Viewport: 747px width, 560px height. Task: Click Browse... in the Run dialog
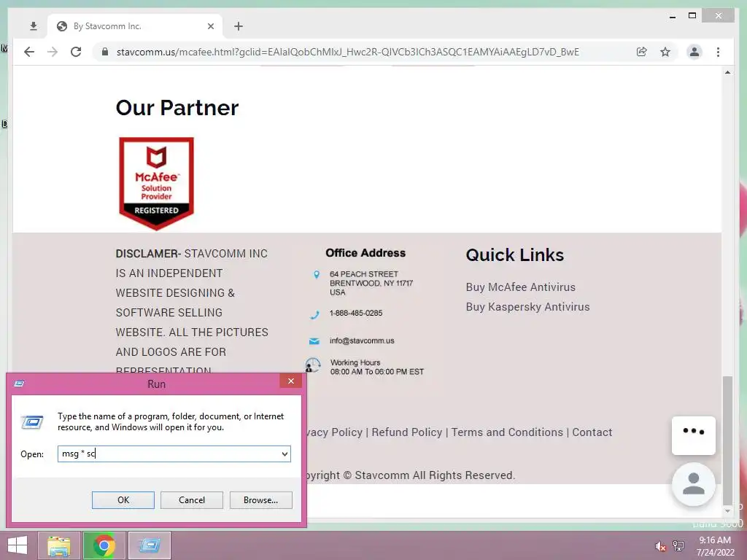click(260, 500)
